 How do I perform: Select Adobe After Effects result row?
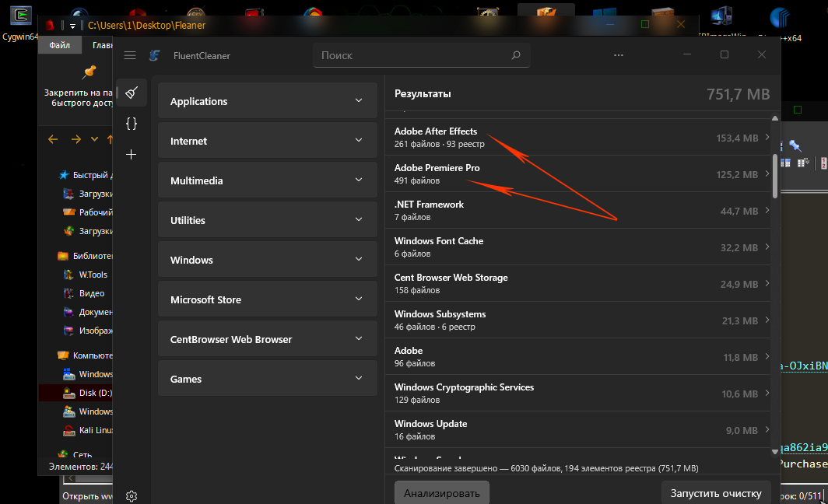577,137
